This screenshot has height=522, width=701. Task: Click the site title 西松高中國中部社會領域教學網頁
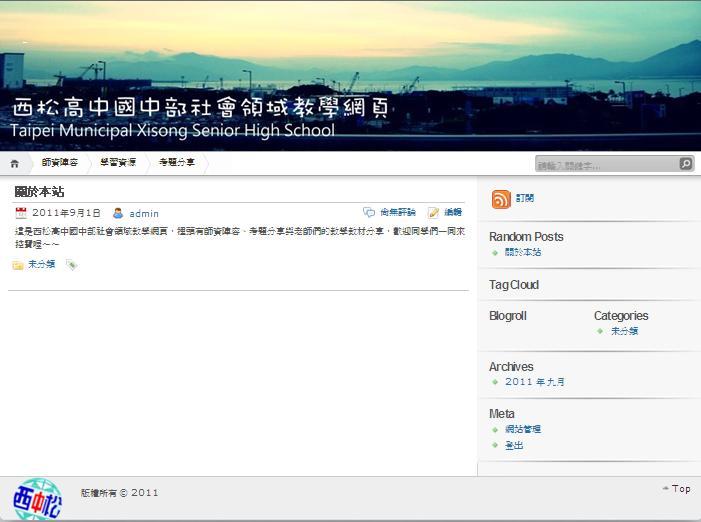(x=200, y=108)
